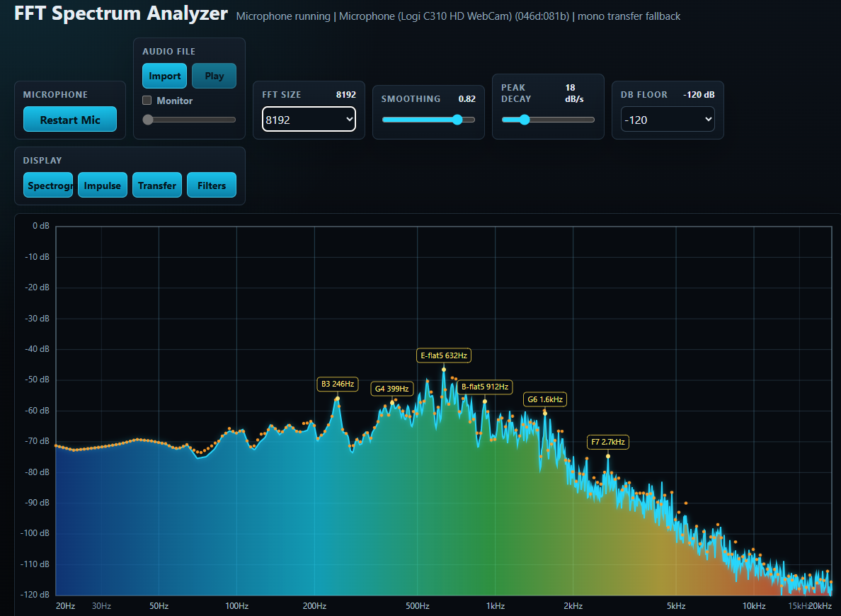Image resolution: width=841 pixels, height=616 pixels.
Task: Play the imported audio file
Action: click(x=214, y=76)
